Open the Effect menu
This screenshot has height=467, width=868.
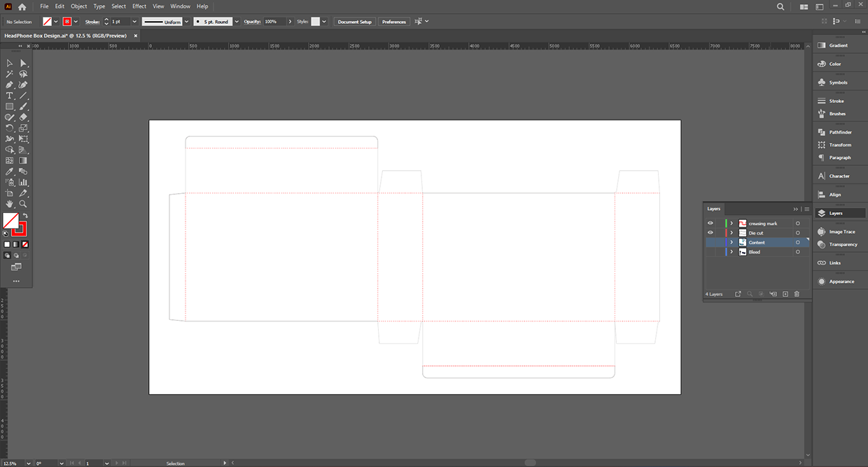pyautogui.click(x=139, y=6)
